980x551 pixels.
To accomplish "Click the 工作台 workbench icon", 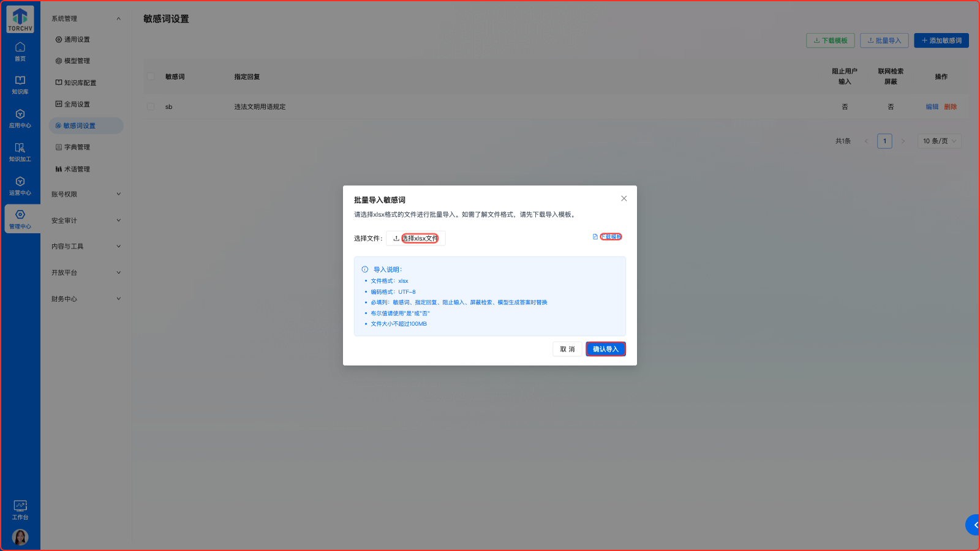I will click(20, 509).
